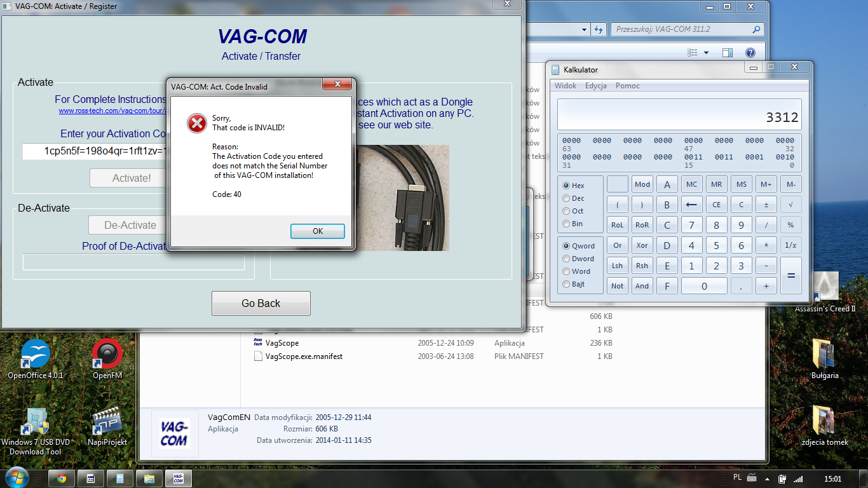Click the calculator Not button
This screenshot has width=868, height=488.
(x=617, y=286)
